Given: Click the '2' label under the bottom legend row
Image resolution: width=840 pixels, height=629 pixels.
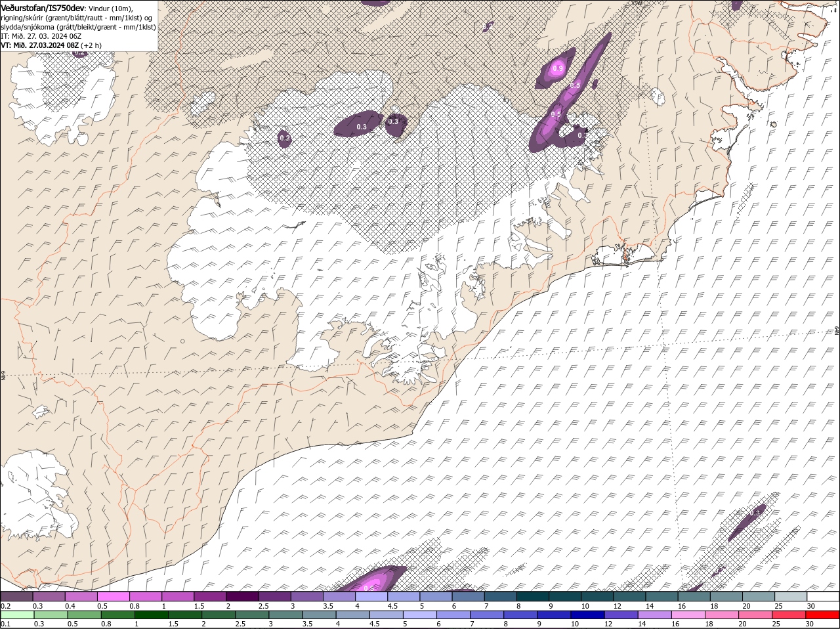Looking at the screenshot, I should [203, 624].
